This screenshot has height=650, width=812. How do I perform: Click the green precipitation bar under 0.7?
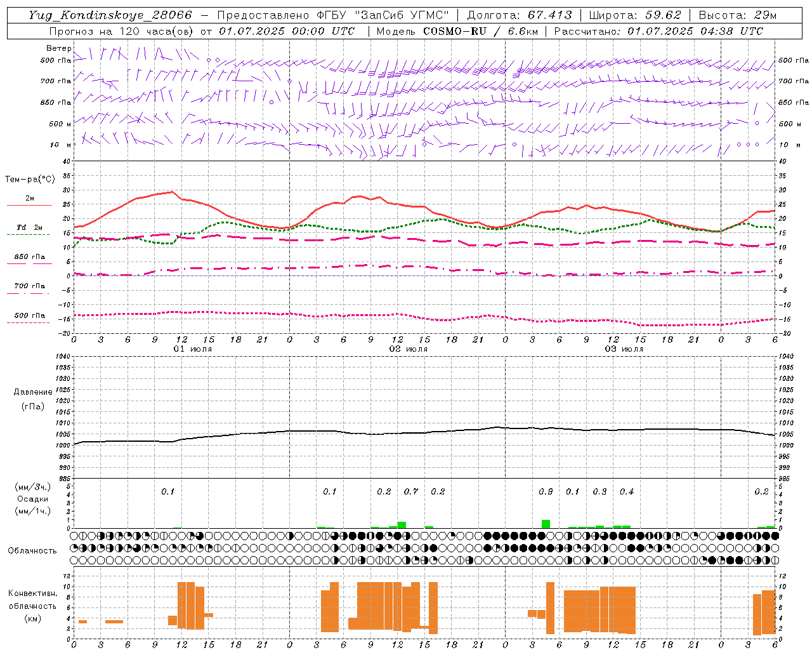tap(402, 525)
